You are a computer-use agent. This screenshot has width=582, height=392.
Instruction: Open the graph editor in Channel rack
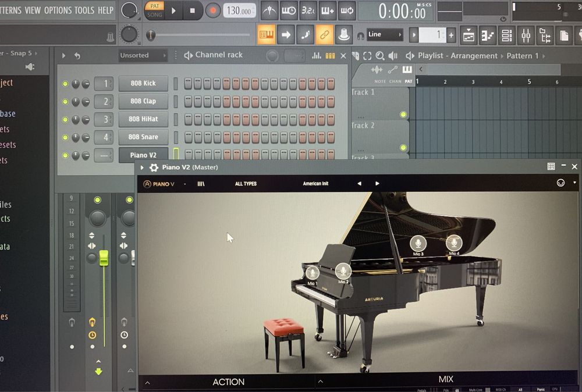click(317, 56)
